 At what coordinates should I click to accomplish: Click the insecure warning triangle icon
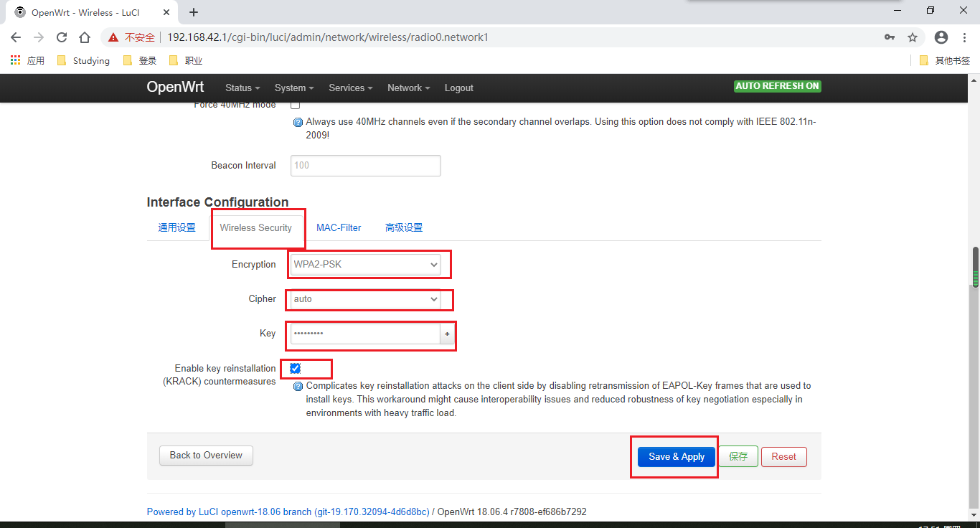113,37
